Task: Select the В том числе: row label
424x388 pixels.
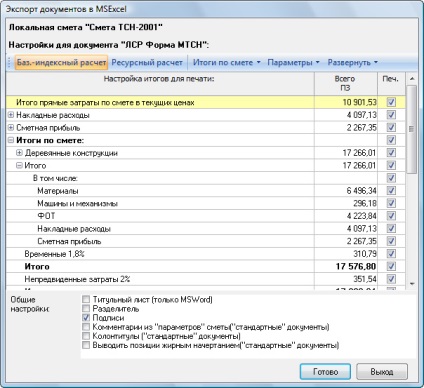Action: pyautogui.click(x=55, y=178)
